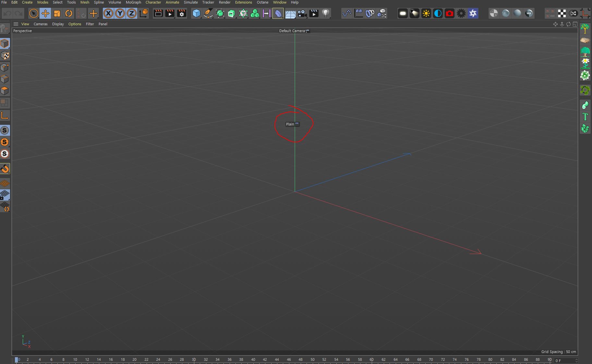Open the Extrude generator icon
Screen dimensions: 592x364
coord(231,13)
